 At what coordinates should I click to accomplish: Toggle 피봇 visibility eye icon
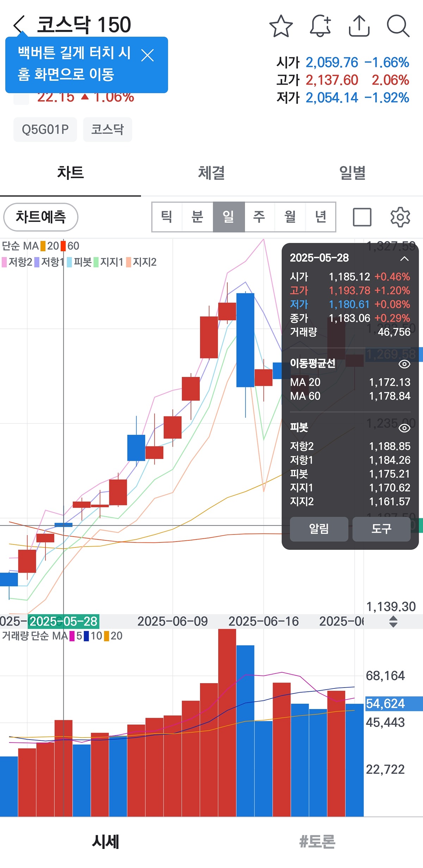click(404, 428)
